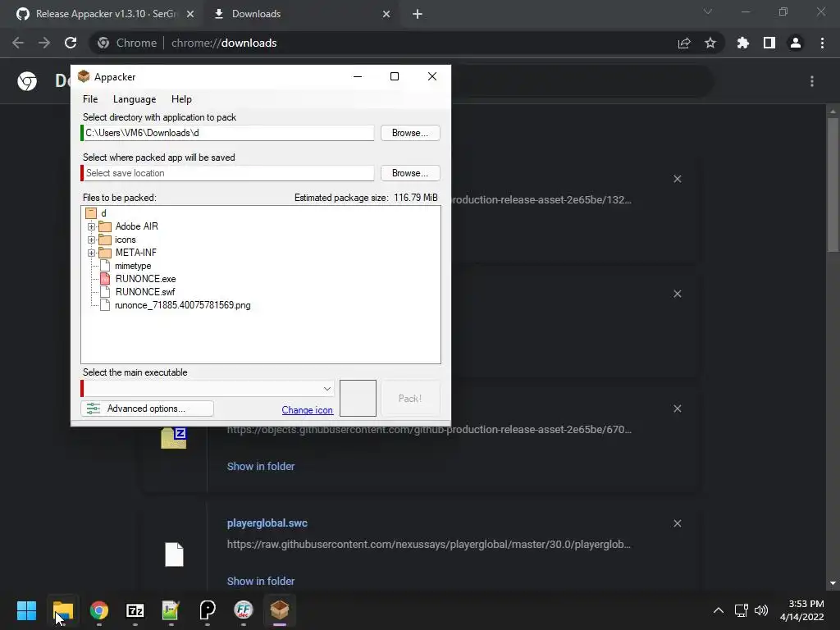This screenshot has height=630, width=840.
Task: Click the chrome://downloads address bar
Action: pyautogui.click(x=375, y=43)
